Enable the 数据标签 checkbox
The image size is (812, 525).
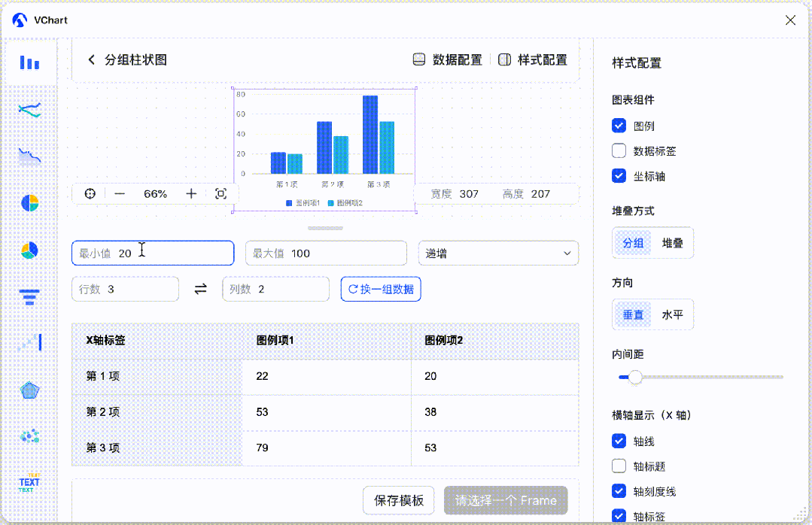[619, 150]
